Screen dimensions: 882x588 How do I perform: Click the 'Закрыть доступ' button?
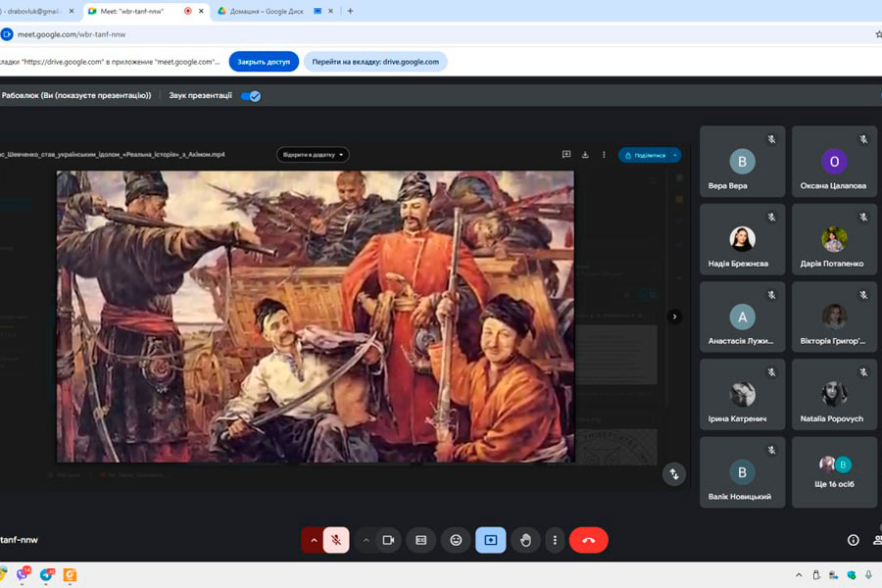pyautogui.click(x=264, y=61)
